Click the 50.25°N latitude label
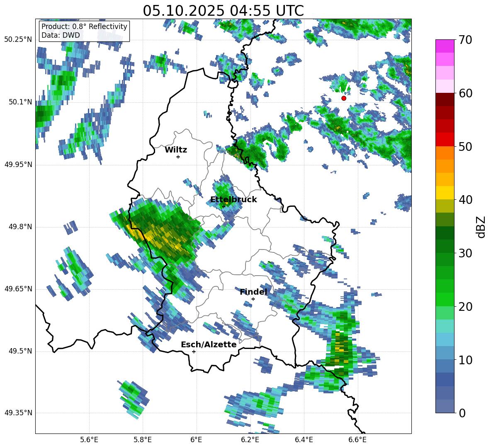 (x=18, y=40)
